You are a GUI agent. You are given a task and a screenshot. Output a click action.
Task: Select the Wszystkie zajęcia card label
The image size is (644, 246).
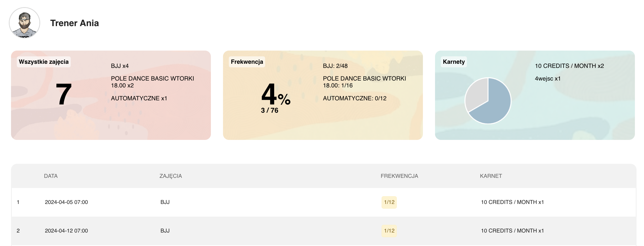coord(44,62)
